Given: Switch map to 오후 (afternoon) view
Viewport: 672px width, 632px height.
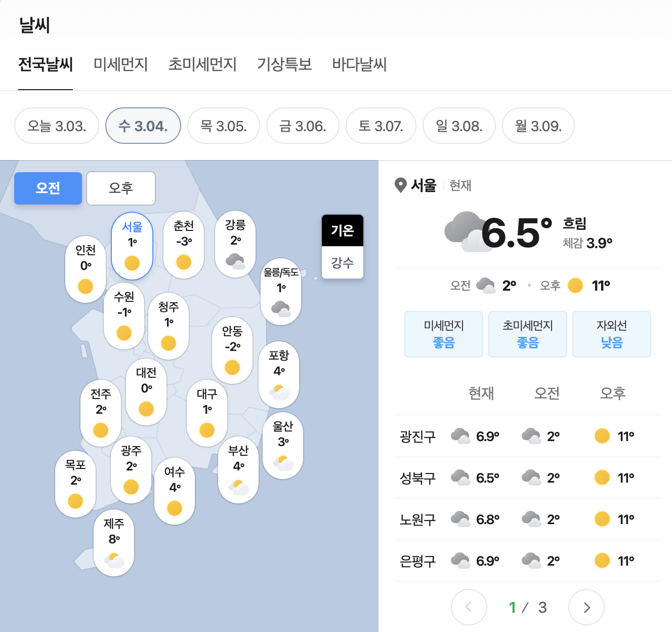Looking at the screenshot, I should point(121,188).
